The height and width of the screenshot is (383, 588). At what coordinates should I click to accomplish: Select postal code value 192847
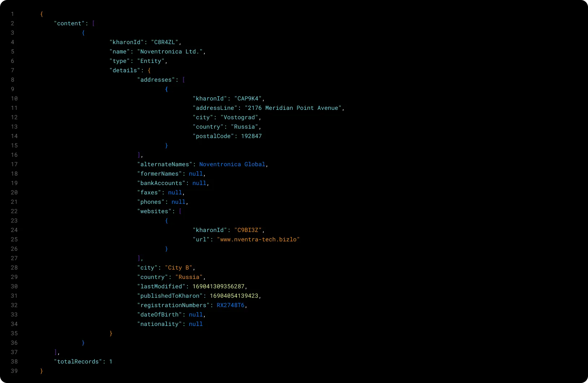point(251,136)
